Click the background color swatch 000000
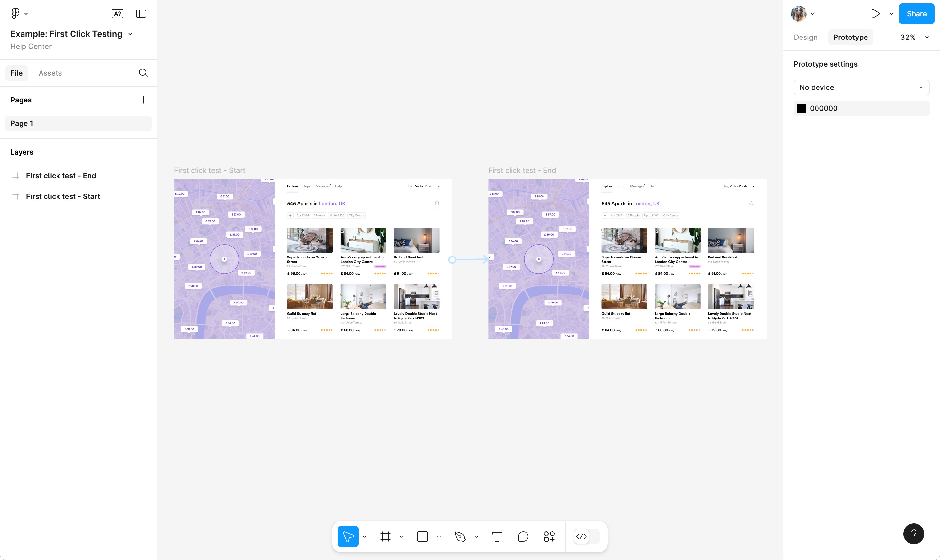The width and height of the screenshot is (940, 560). coord(801,108)
